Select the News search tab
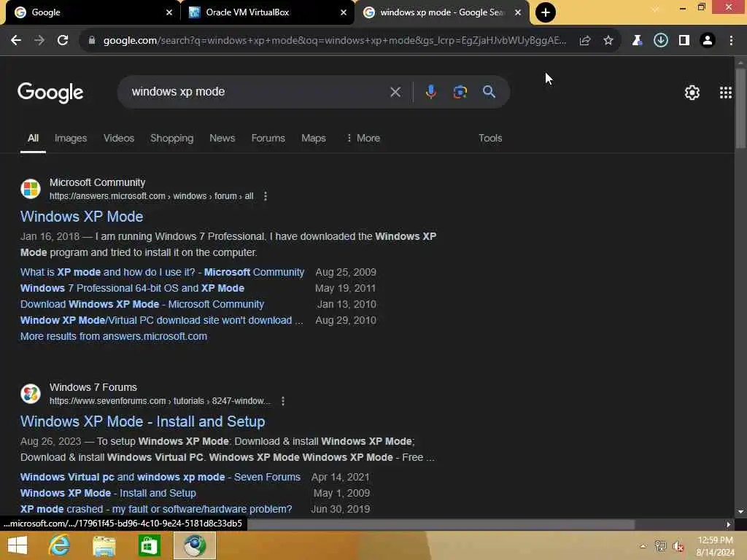This screenshot has width=747, height=560. [x=222, y=138]
